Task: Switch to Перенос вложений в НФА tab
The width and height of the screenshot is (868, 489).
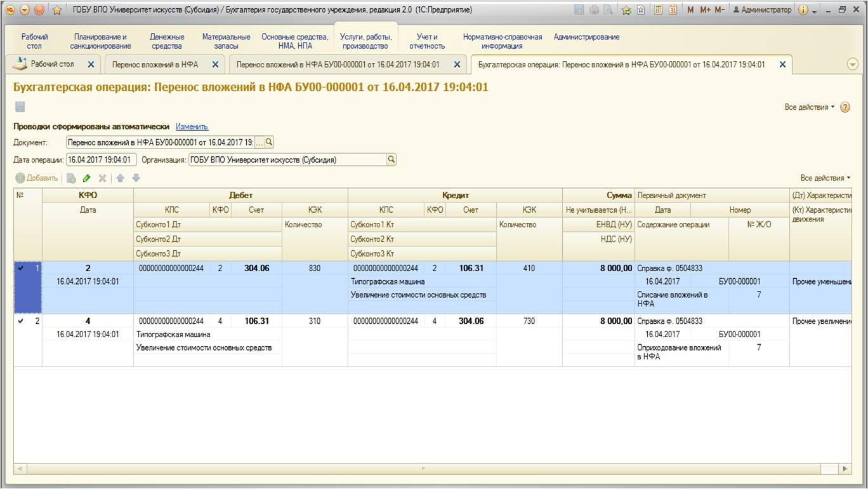Action: click(x=155, y=65)
